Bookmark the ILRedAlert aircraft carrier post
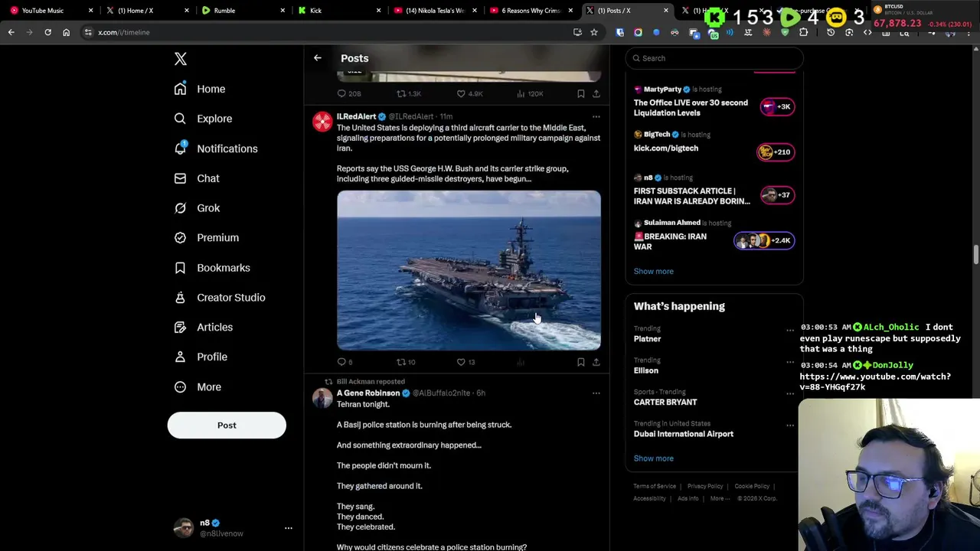980x551 pixels. [581, 362]
